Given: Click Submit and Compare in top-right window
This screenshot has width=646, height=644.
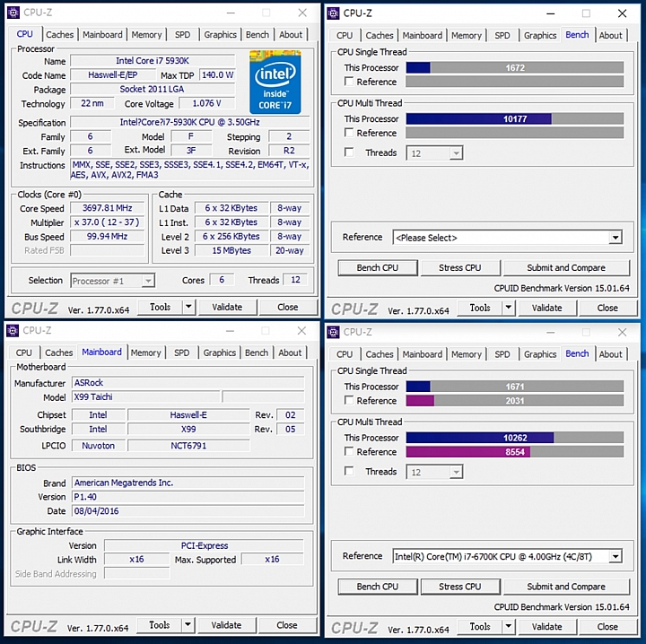Looking at the screenshot, I should point(566,267).
